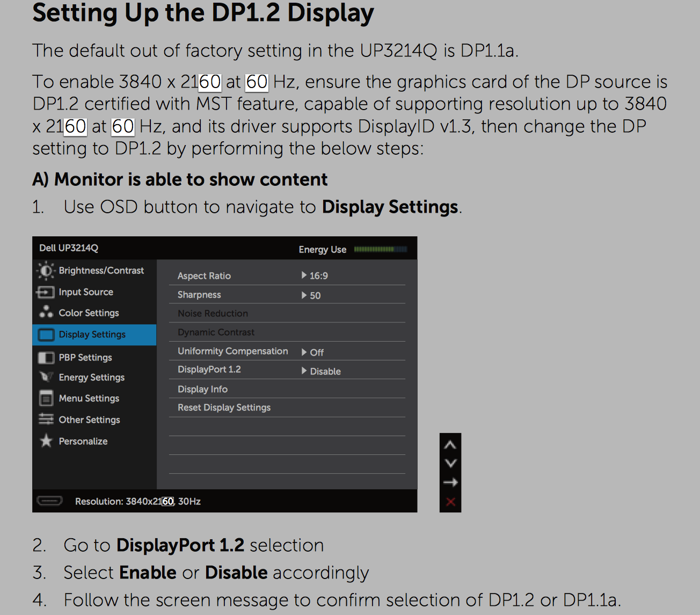
Task: Click the Input Source icon
Action: coord(46,292)
